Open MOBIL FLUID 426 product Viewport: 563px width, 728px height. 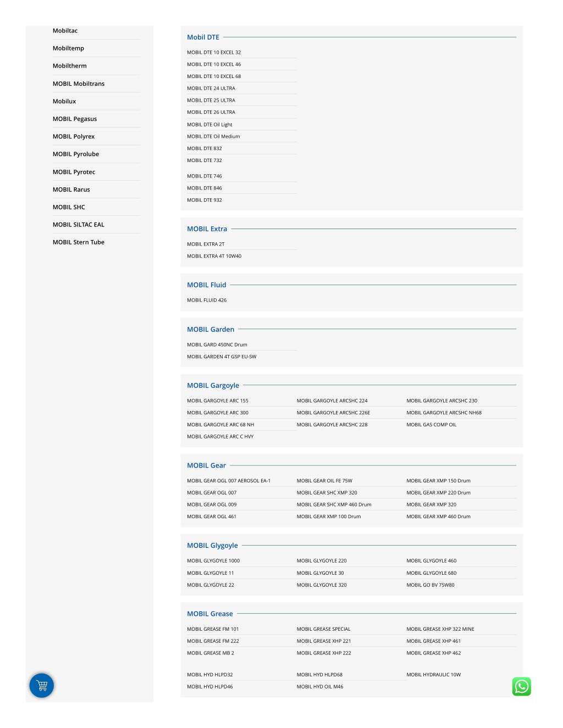(207, 301)
